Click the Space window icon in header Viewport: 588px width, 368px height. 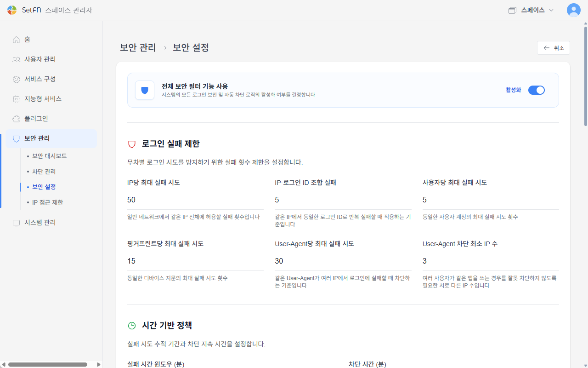click(512, 10)
